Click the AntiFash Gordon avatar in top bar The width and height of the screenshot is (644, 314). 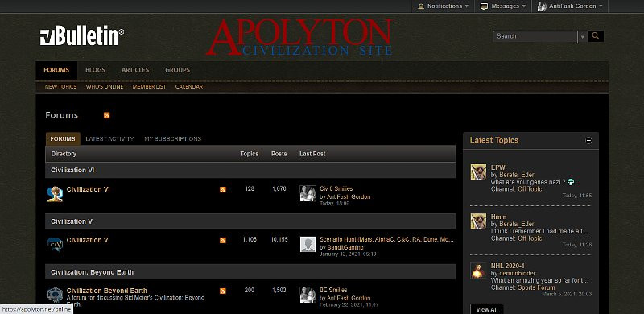pos(542,6)
